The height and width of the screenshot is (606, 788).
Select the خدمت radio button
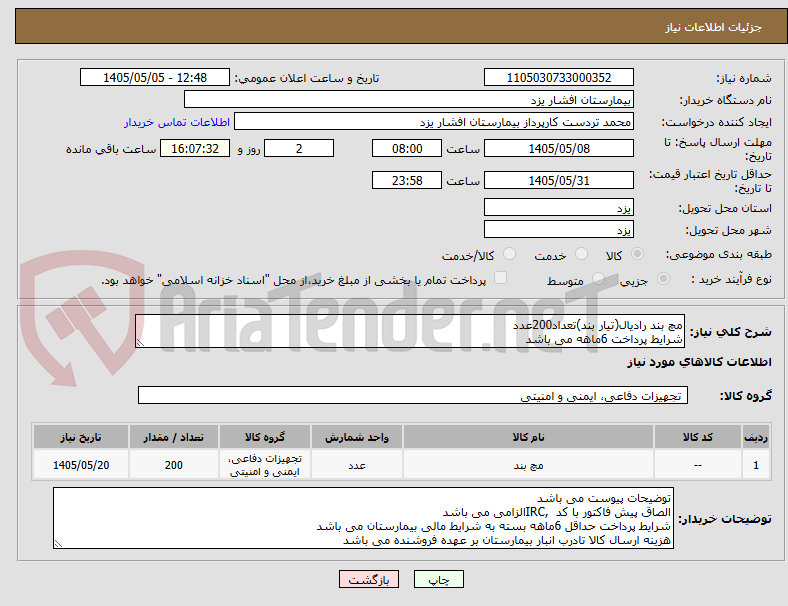point(581,254)
